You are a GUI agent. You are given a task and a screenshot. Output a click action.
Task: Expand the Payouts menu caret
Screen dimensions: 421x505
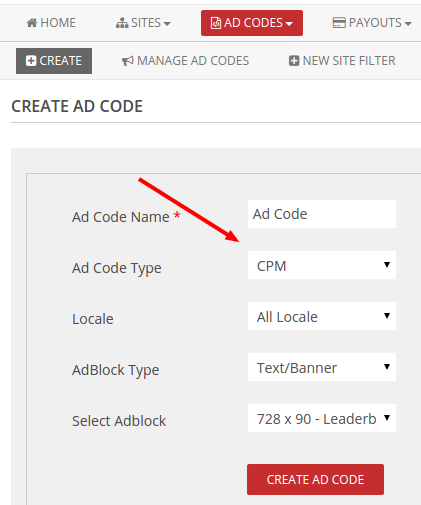(408, 24)
